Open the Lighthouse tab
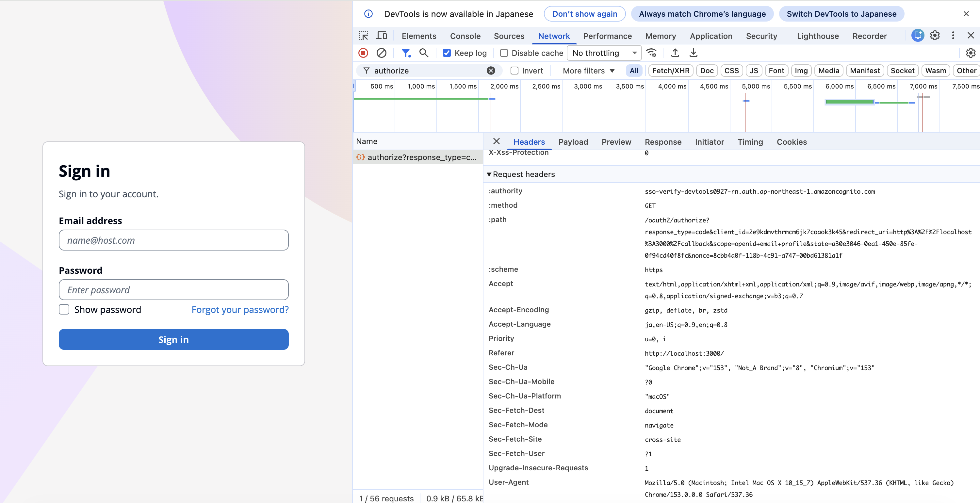The width and height of the screenshot is (980, 503). [818, 36]
